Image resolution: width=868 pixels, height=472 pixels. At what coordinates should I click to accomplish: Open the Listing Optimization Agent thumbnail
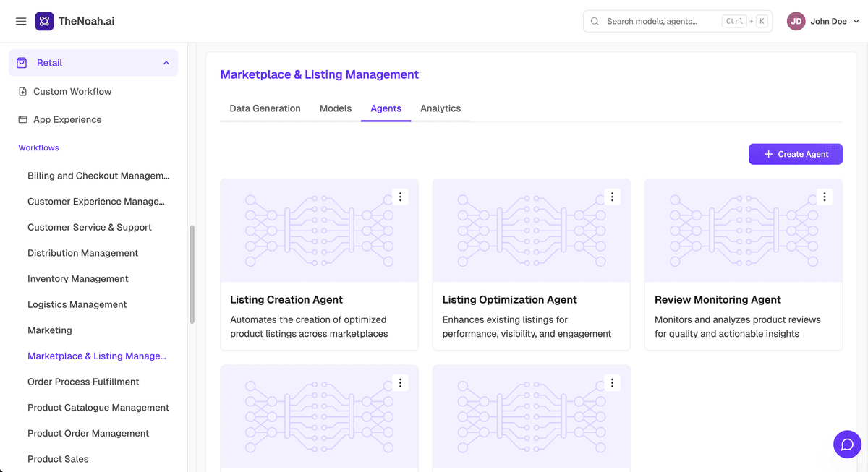coord(532,231)
